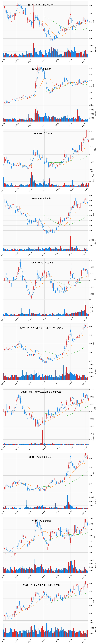The height and width of the screenshot is (644, 97).
Task: Select the 3001 - S: 片倉工業 chart title
Action: click(x=41, y=198)
